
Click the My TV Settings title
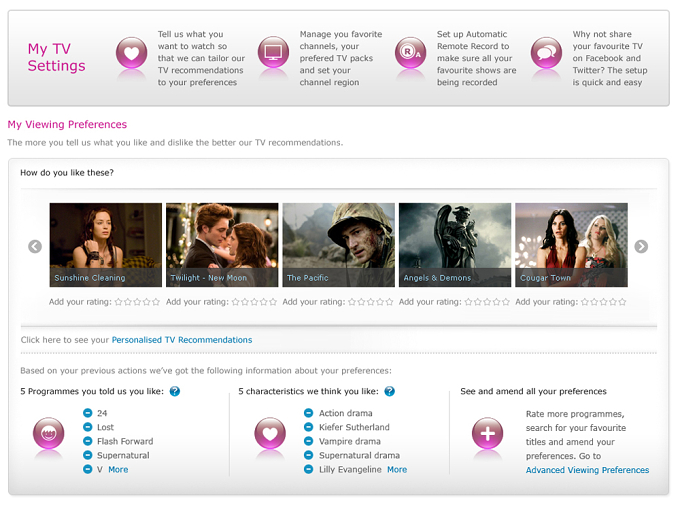(56, 57)
